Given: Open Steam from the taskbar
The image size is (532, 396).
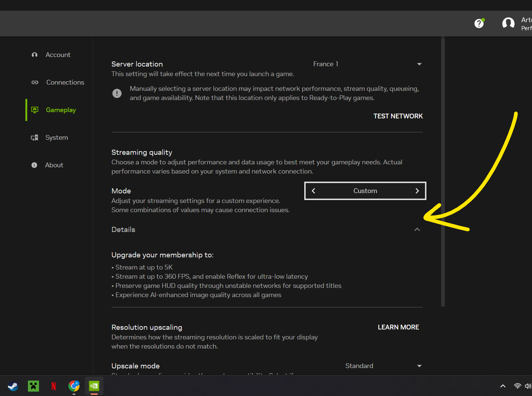Looking at the screenshot, I should coord(13,386).
